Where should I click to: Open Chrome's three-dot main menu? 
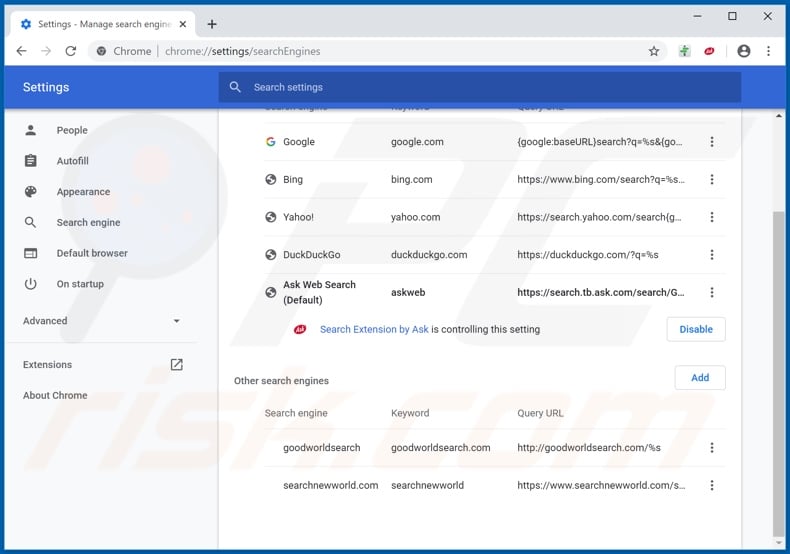pyautogui.click(x=768, y=51)
